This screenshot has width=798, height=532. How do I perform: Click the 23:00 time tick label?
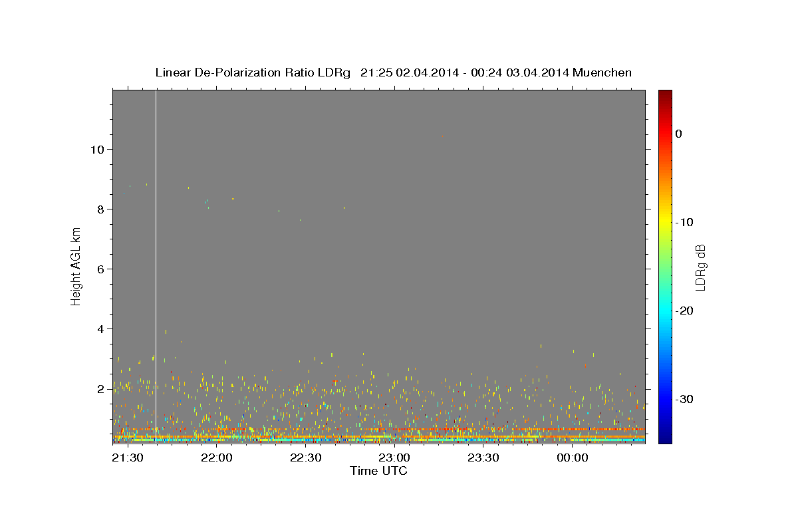[394, 458]
